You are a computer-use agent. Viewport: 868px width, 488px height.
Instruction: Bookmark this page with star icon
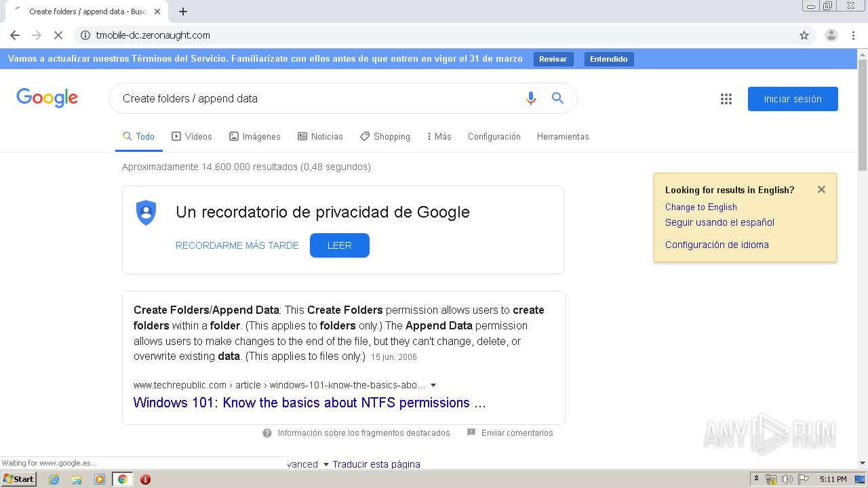click(x=804, y=35)
